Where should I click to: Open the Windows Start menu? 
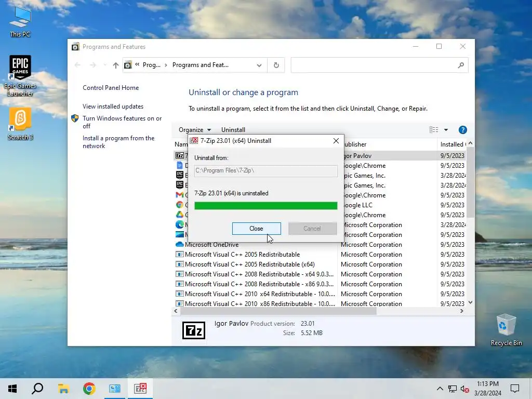pyautogui.click(x=12, y=389)
